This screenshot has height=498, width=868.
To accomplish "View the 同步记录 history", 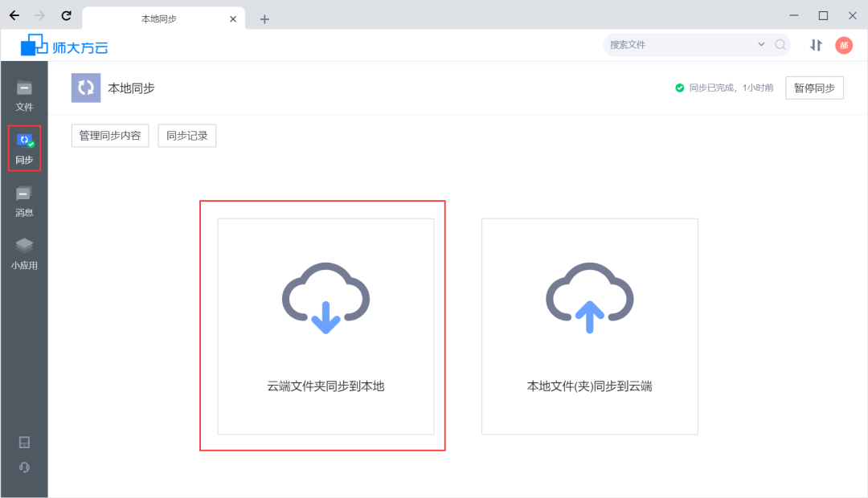I will (186, 136).
